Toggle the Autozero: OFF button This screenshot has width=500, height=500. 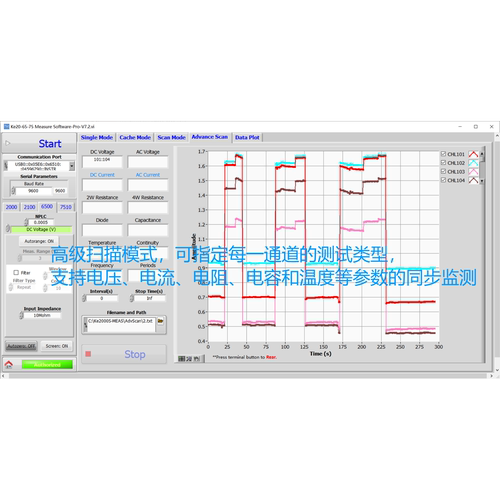(x=21, y=346)
